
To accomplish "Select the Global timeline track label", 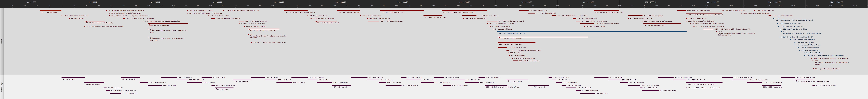I will point(1,41).
